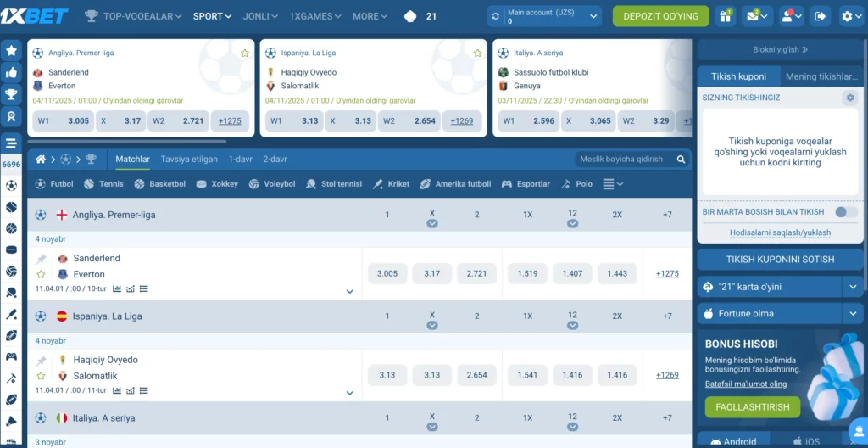Open the award ribbon sidebar icon
The width and height of the screenshot is (868, 448).
(11, 116)
